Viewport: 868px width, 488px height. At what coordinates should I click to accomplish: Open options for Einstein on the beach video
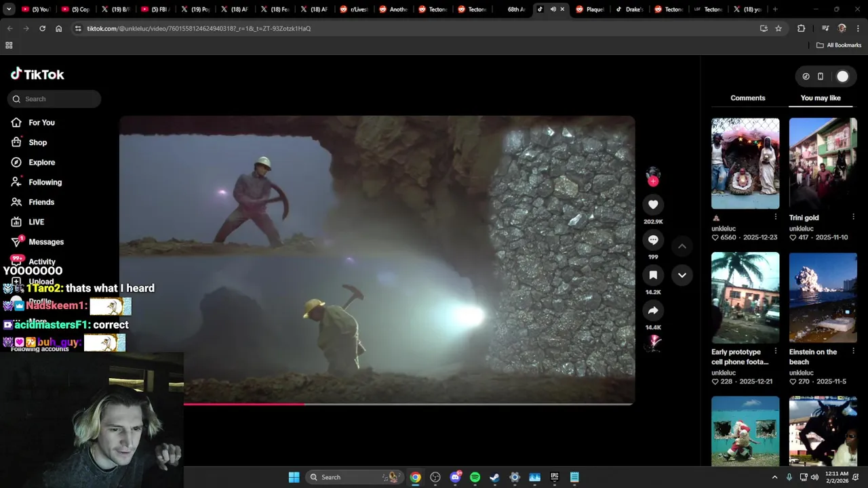click(853, 351)
